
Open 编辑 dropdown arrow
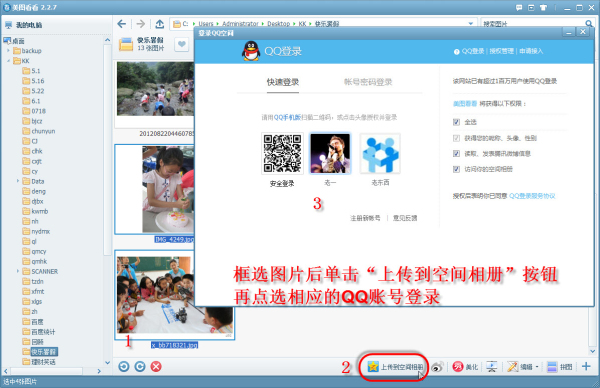click(x=537, y=367)
